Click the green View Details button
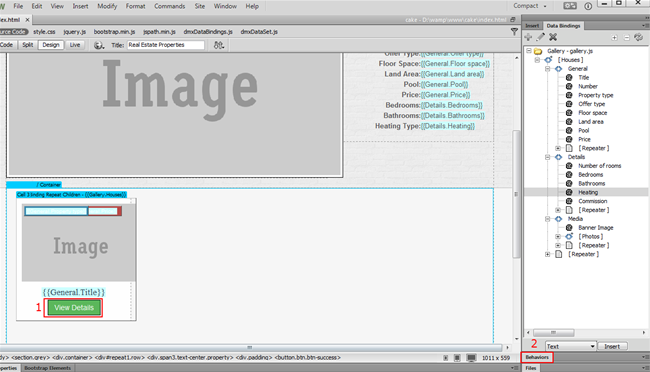 (74, 308)
